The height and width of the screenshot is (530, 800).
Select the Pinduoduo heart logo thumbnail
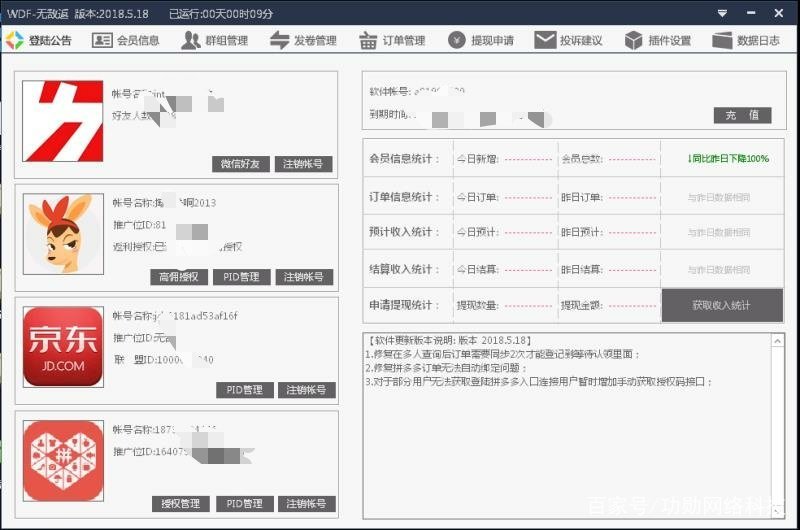(x=62, y=460)
